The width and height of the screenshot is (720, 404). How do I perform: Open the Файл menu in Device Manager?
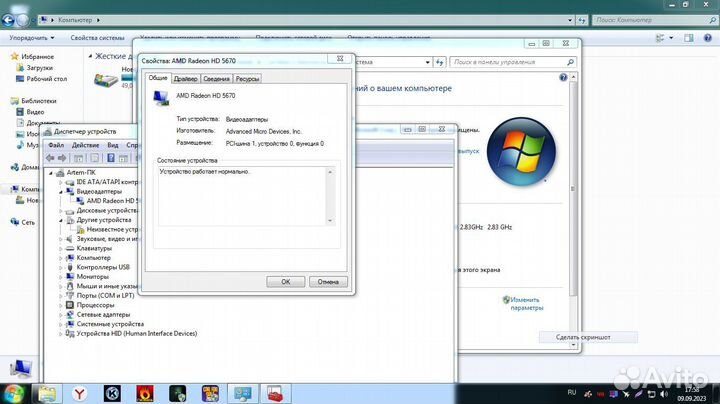click(56, 145)
